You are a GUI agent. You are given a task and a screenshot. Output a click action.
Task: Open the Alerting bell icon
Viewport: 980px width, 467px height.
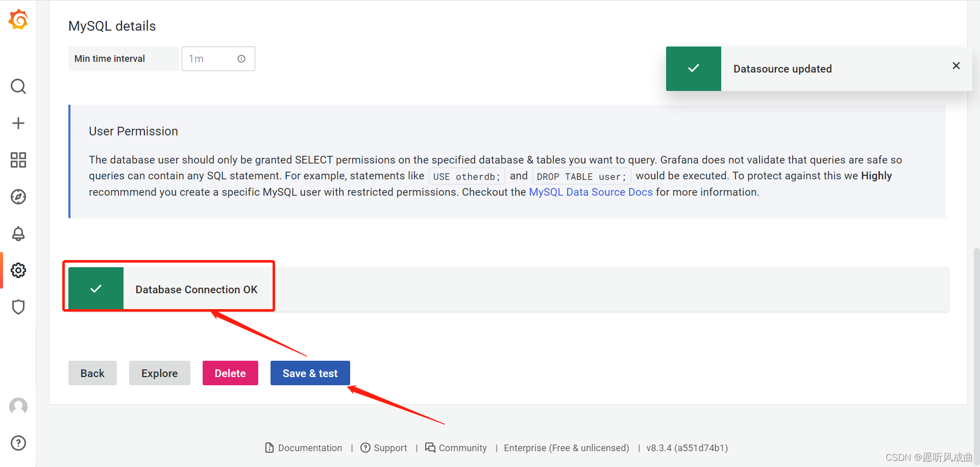(x=18, y=233)
